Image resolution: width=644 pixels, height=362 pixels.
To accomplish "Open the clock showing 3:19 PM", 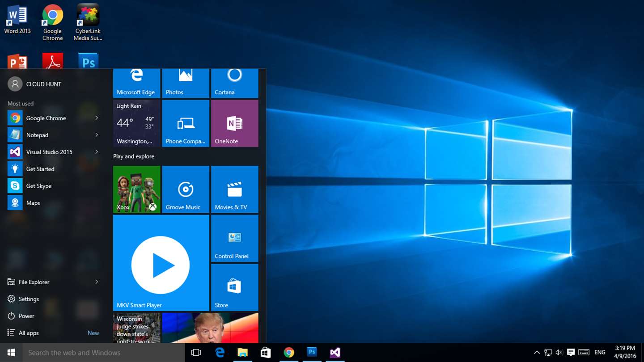I will (625, 352).
